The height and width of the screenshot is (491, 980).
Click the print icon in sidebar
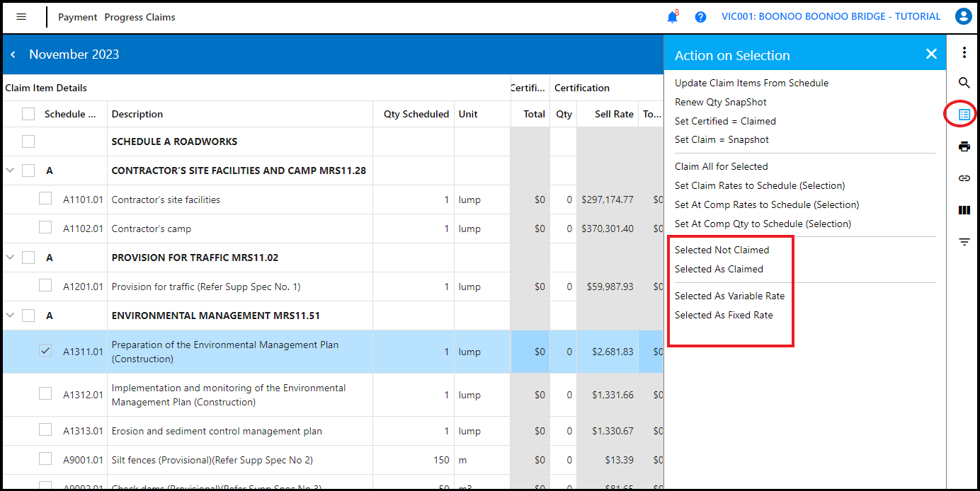[x=964, y=146]
